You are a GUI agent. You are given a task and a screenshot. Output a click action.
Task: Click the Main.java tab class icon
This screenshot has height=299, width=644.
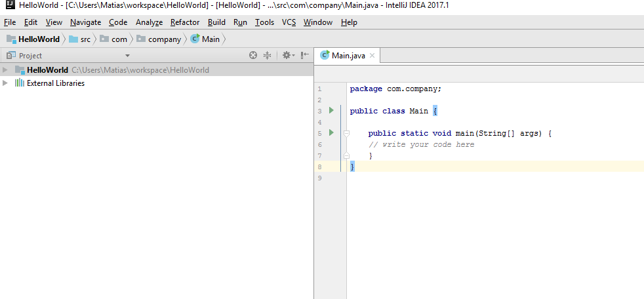click(325, 55)
